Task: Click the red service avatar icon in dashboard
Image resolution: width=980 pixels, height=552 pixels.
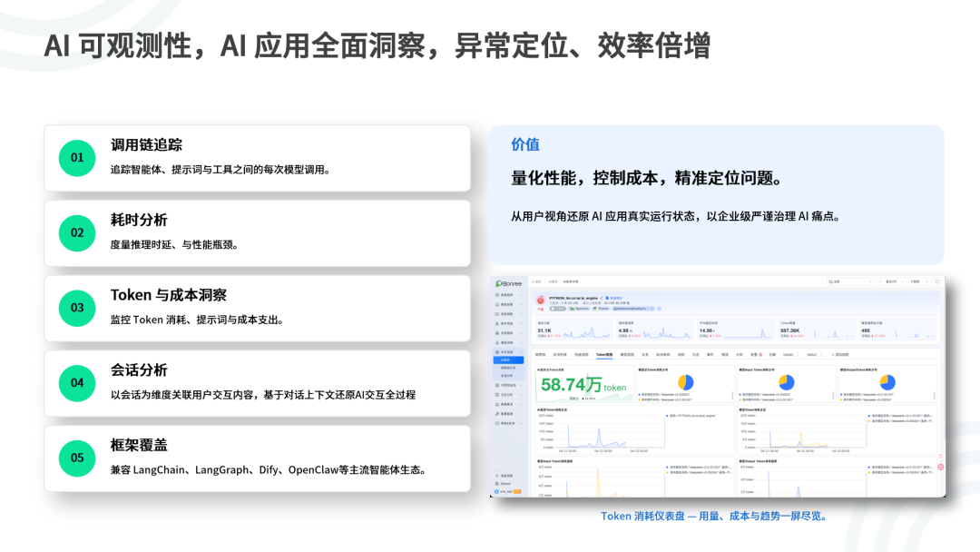Action: 541,301
